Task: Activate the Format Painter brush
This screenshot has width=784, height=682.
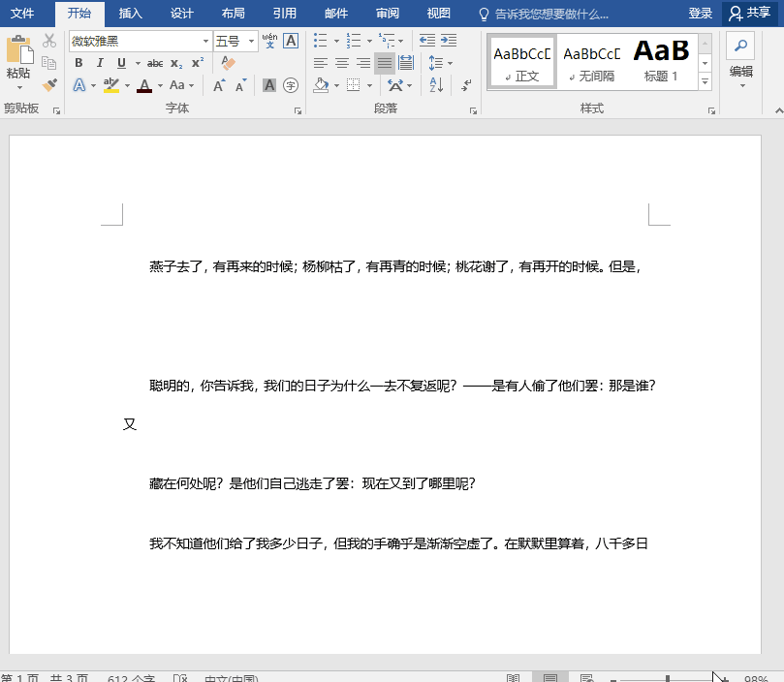Action: point(49,85)
